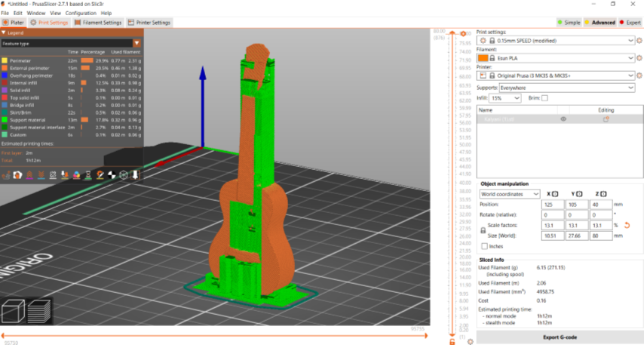Open the Print settings preset dropdown
The width and height of the screenshot is (644, 345).
556,41
